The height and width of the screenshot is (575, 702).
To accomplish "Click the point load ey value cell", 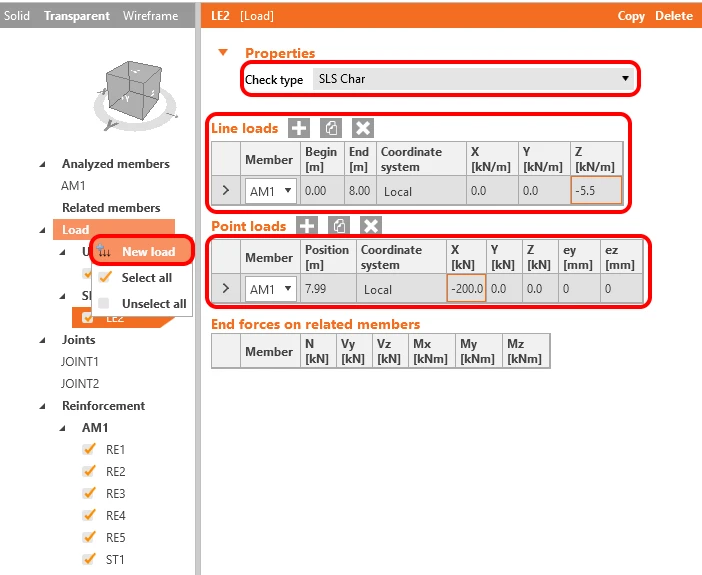I will 579,288.
